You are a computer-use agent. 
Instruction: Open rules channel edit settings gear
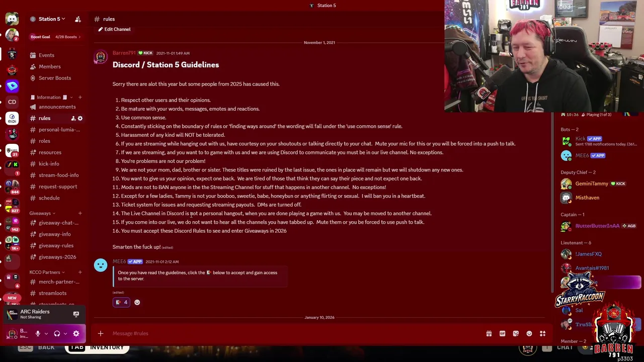80,119
